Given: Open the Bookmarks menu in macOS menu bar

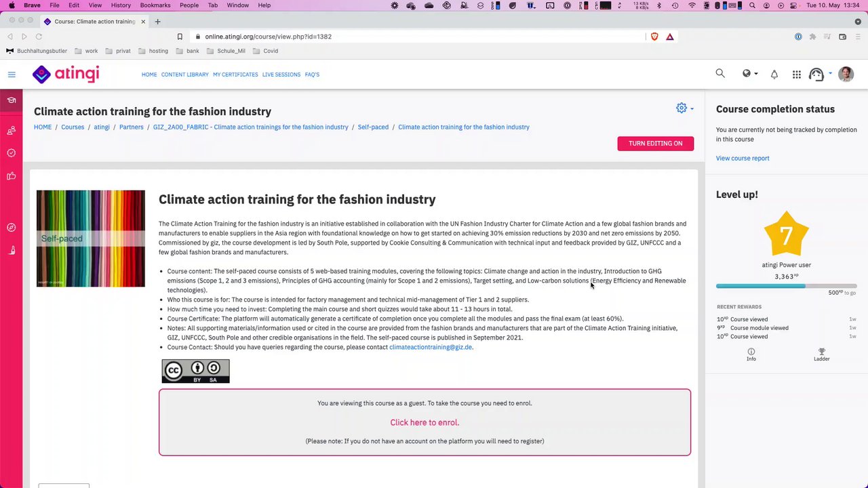Looking at the screenshot, I should (155, 5).
